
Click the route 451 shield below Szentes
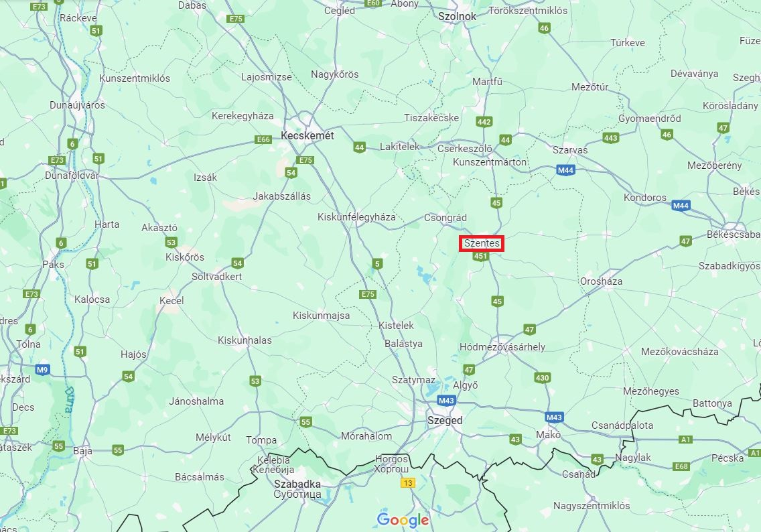click(x=480, y=257)
